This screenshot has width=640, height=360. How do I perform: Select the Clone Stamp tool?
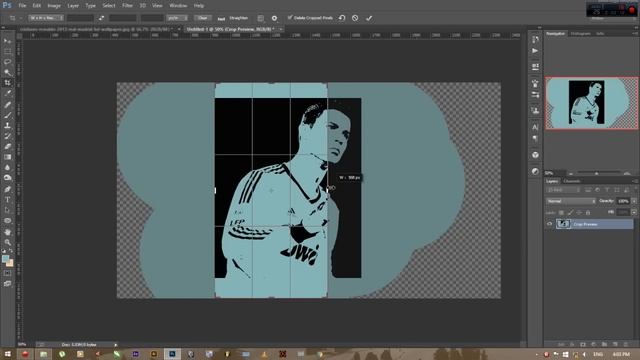point(7,126)
